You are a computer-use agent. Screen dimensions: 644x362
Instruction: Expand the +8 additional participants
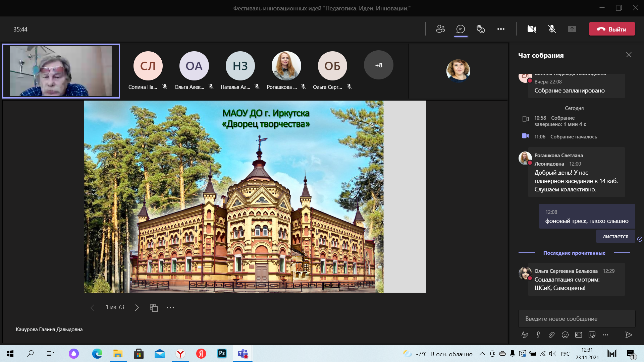(x=378, y=65)
